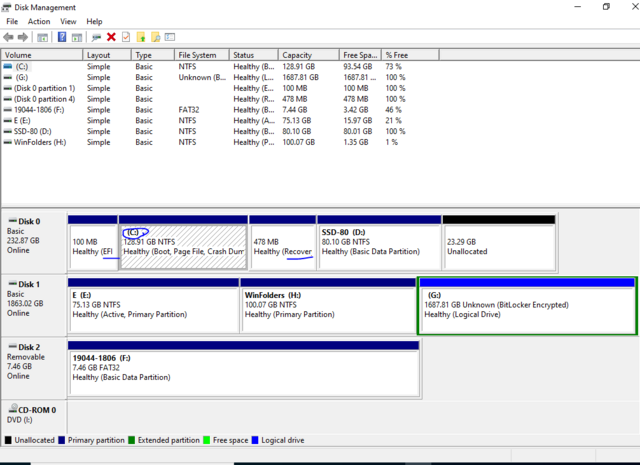Open the View menu
The image size is (640, 465).
click(68, 21)
